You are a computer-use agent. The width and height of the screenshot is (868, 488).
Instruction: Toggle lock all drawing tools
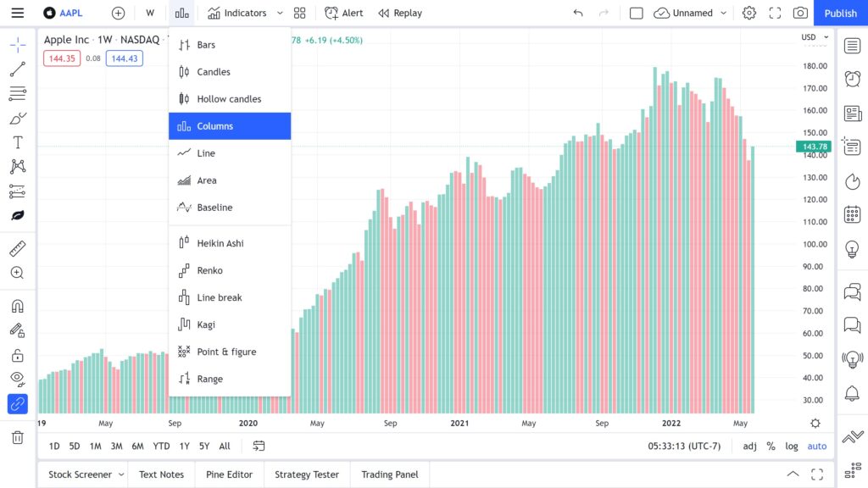18,355
